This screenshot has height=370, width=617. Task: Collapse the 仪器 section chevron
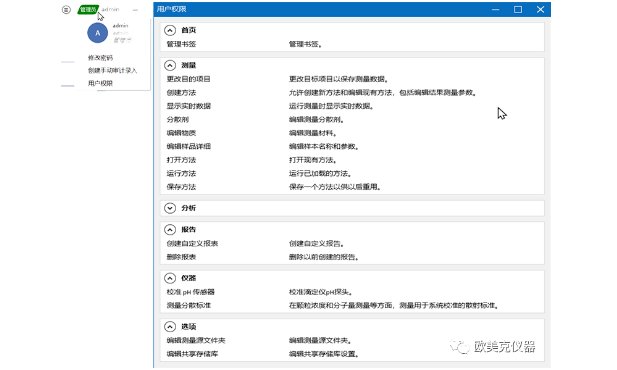coord(170,278)
